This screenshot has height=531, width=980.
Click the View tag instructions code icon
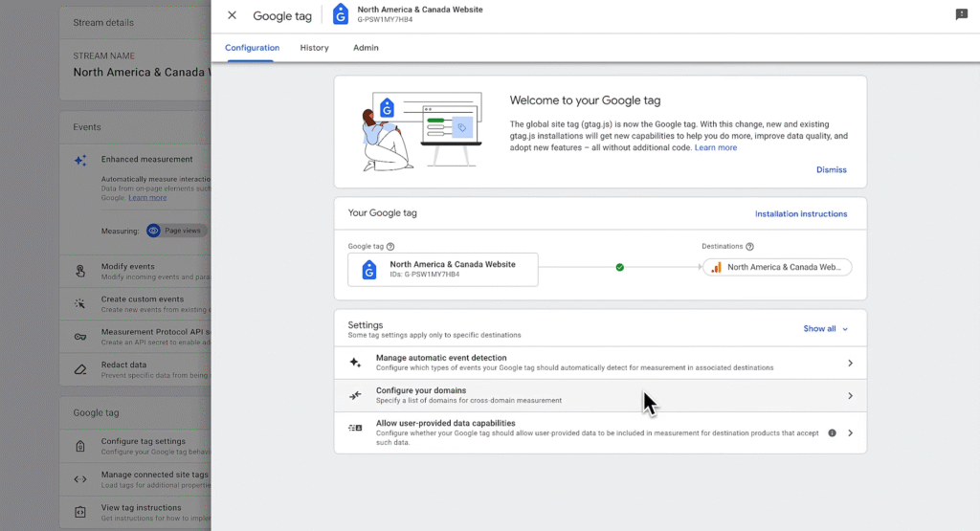point(80,512)
